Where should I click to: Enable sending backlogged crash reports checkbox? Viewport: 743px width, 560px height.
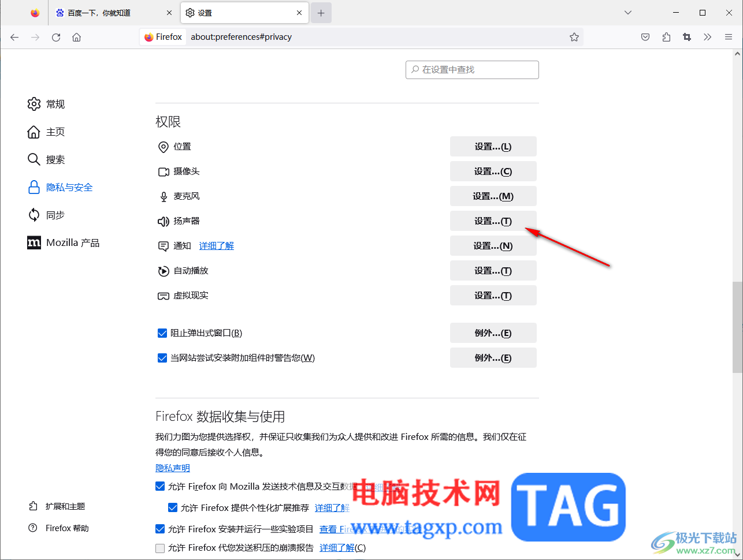tap(160, 548)
